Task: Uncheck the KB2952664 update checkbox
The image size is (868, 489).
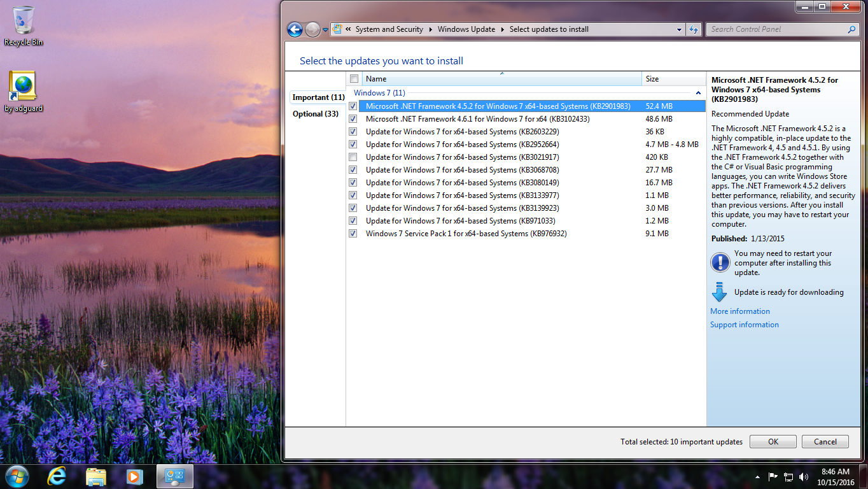Action: 353,145
